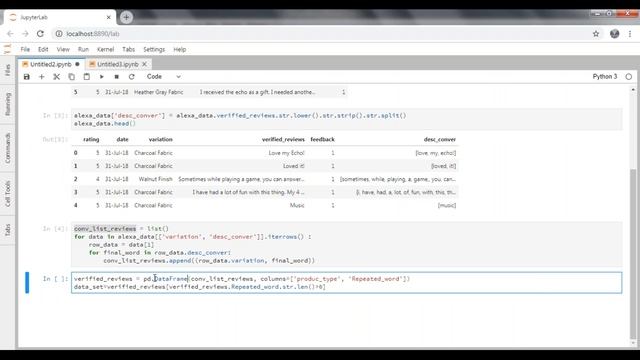Click the kernel status circle indicator

click(629, 77)
